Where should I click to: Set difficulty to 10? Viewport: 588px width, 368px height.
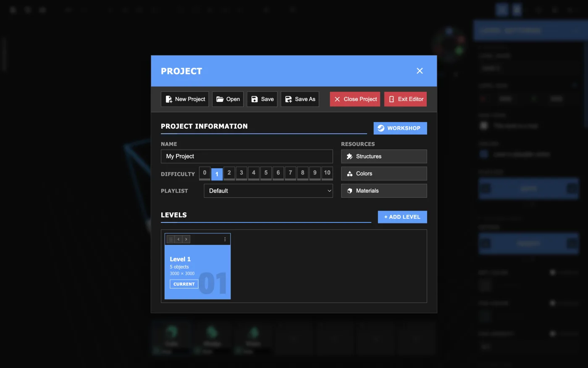point(327,173)
